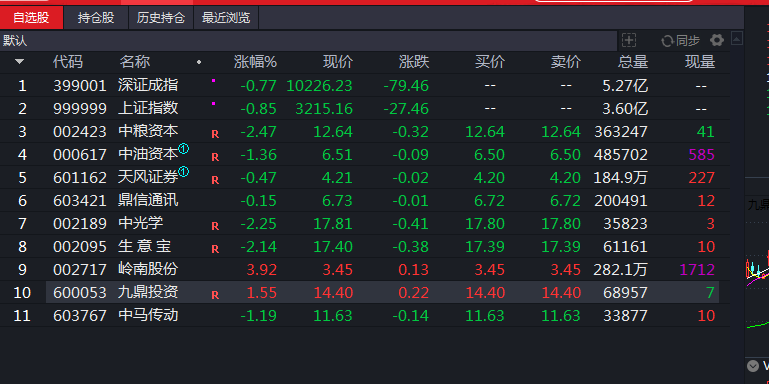Open watchlist settings gear icon
769x384 pixels.
(717, 40)
